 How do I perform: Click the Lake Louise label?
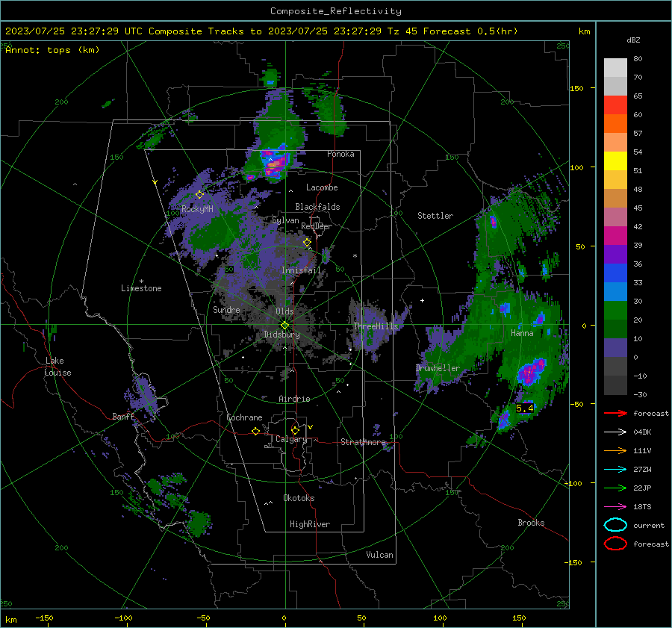coord(57,367)
